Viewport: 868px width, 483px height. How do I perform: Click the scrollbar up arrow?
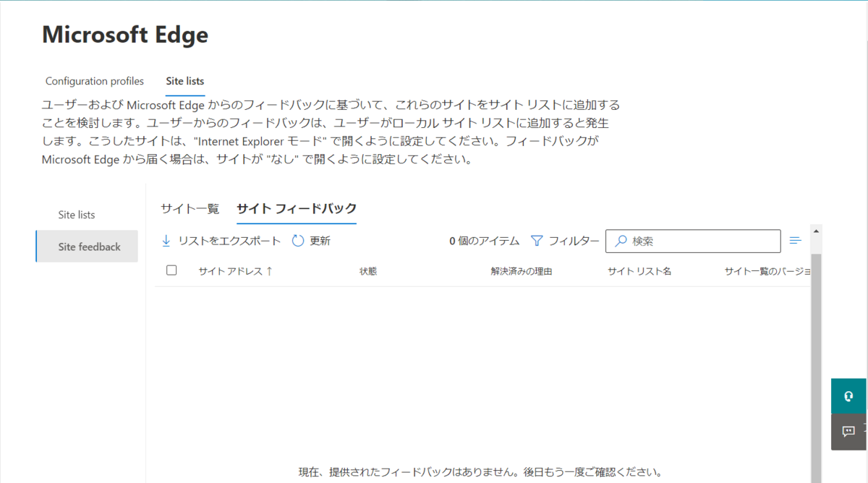coord(817,231)
